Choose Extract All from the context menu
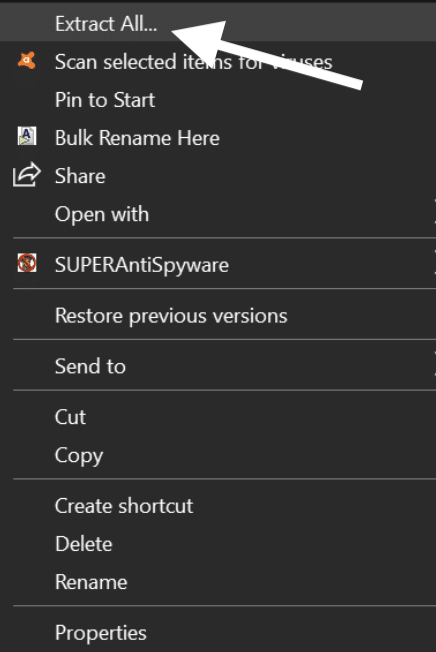This screenshot has width=436, height=652. tap(106, 24)
